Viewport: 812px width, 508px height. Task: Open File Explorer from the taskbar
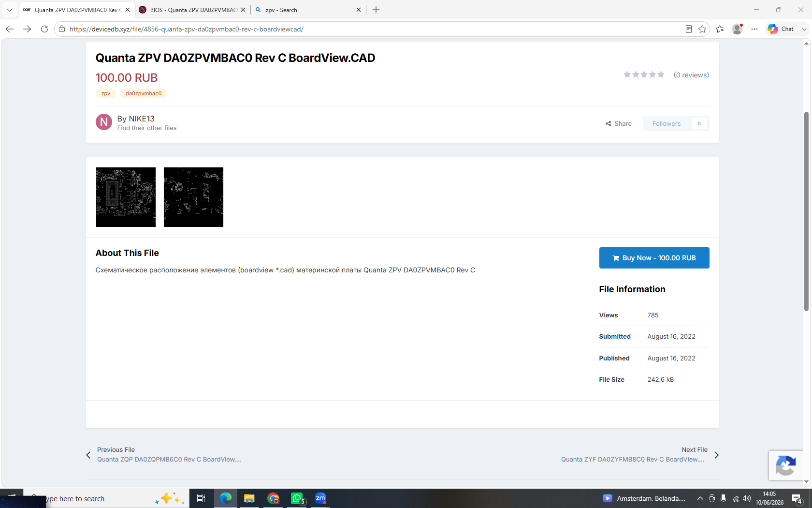249,498
